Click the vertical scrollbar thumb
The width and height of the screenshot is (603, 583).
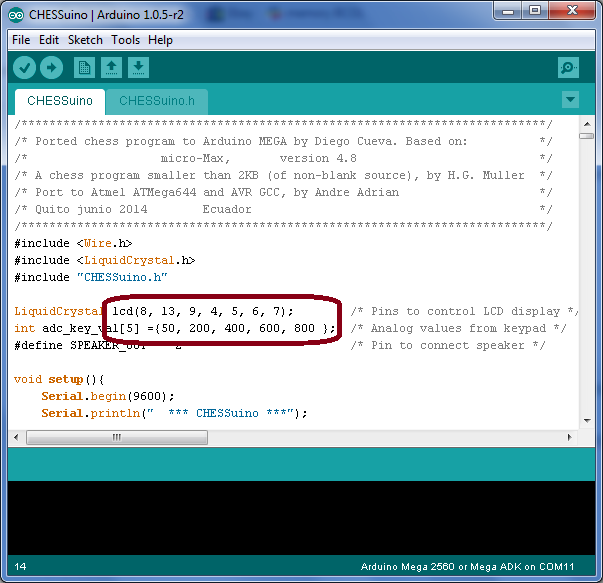(x=587, y=136)
